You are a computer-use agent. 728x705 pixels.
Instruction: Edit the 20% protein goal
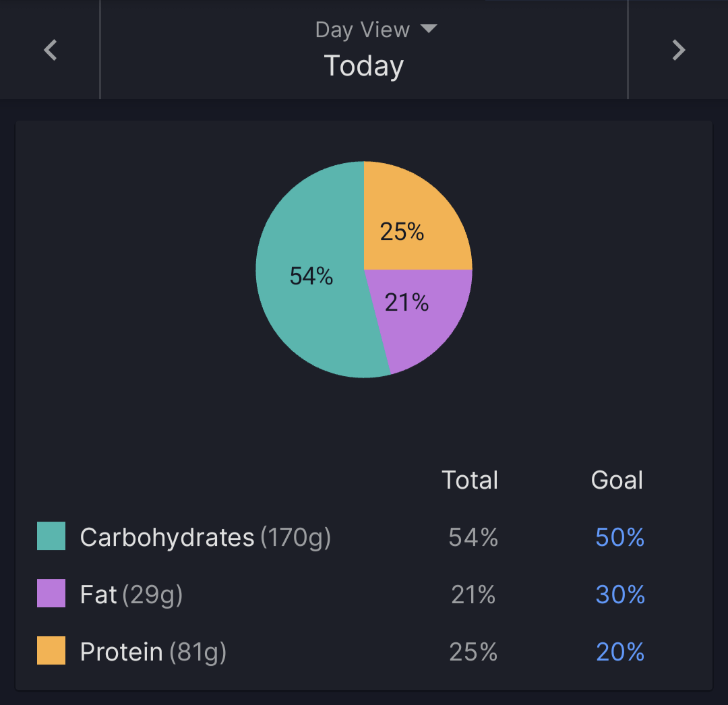[620, 652]
